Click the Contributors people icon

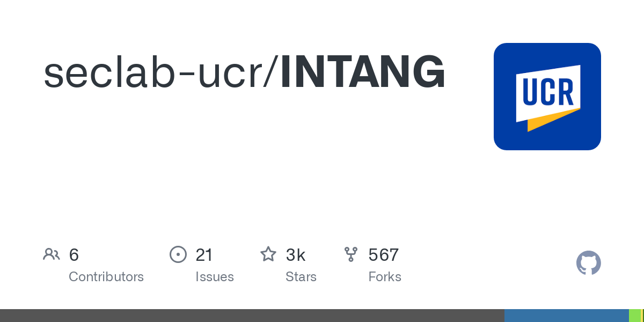pyautogui.click(x=52, y=254)
